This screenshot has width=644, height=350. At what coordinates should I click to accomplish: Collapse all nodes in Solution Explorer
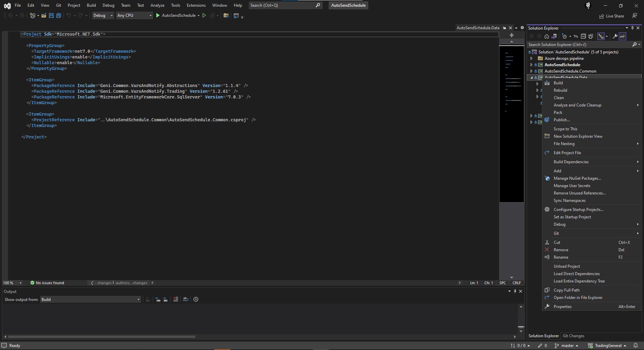coord(584,36)
